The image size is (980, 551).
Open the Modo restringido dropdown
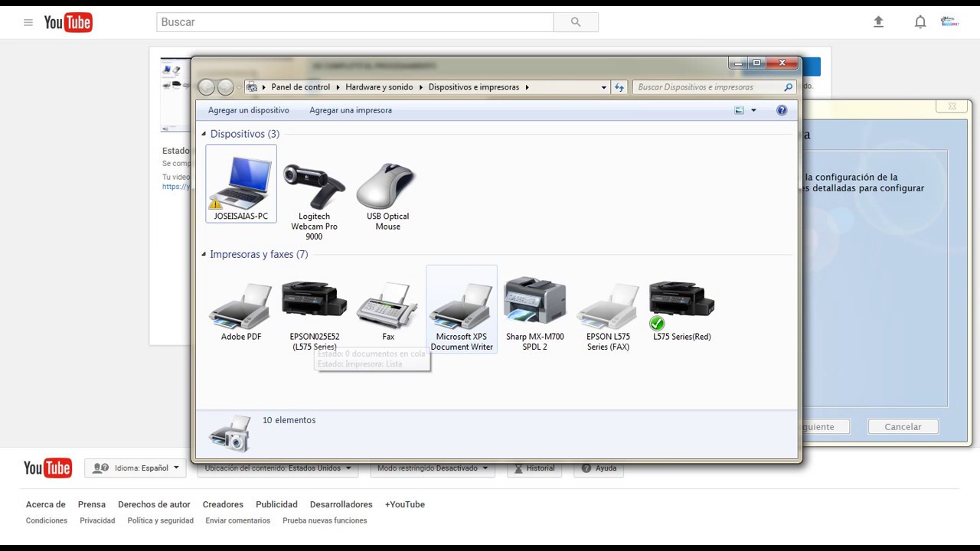433,468
